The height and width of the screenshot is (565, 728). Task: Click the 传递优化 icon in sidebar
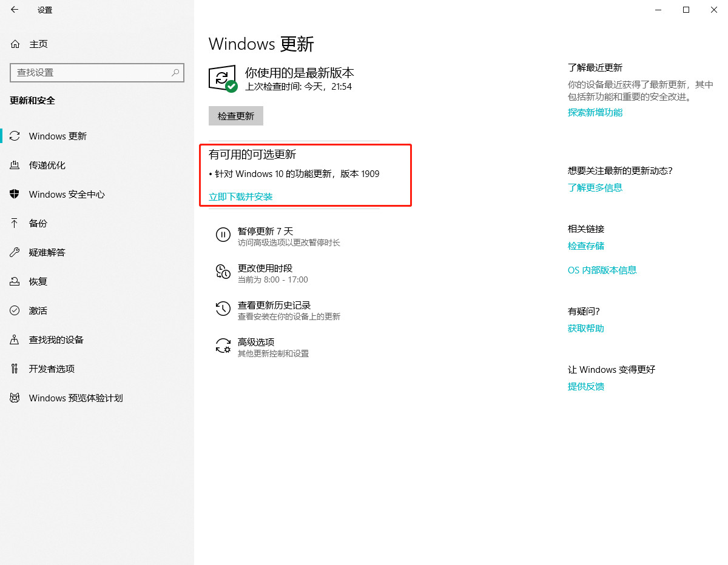point(14,165)
